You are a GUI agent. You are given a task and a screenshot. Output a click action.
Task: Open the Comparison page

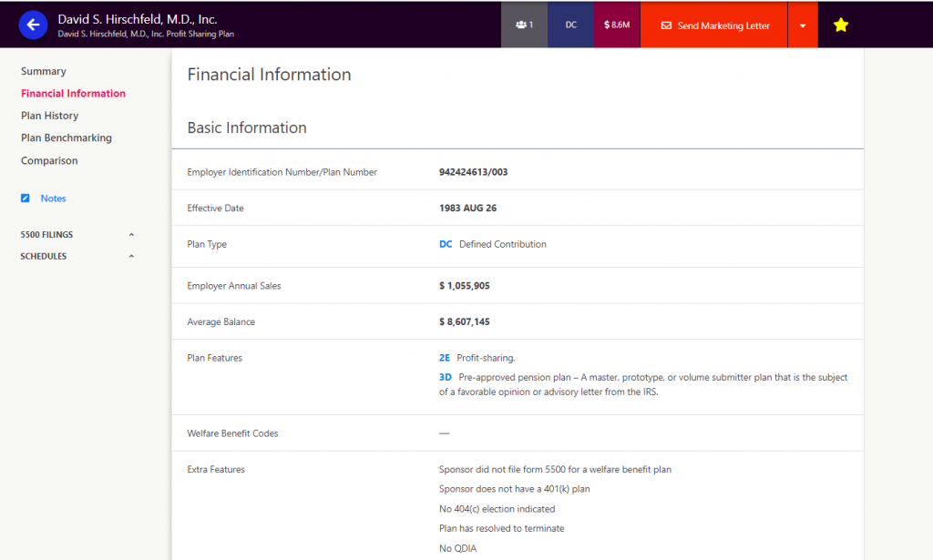[49, 161]
